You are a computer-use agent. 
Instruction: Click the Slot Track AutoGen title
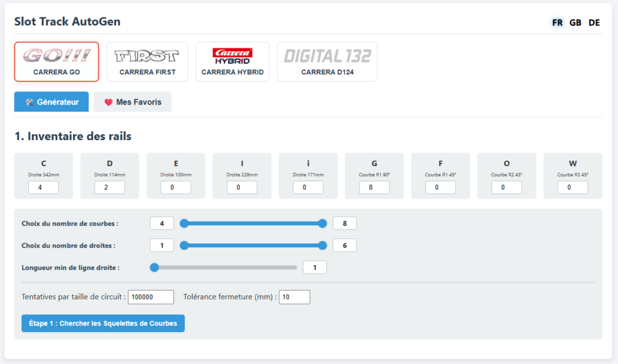pyautogui.click(x=68, y=21)
